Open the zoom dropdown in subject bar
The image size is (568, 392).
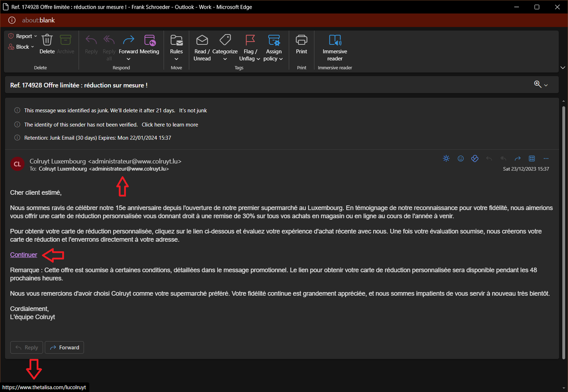[541, 85]
